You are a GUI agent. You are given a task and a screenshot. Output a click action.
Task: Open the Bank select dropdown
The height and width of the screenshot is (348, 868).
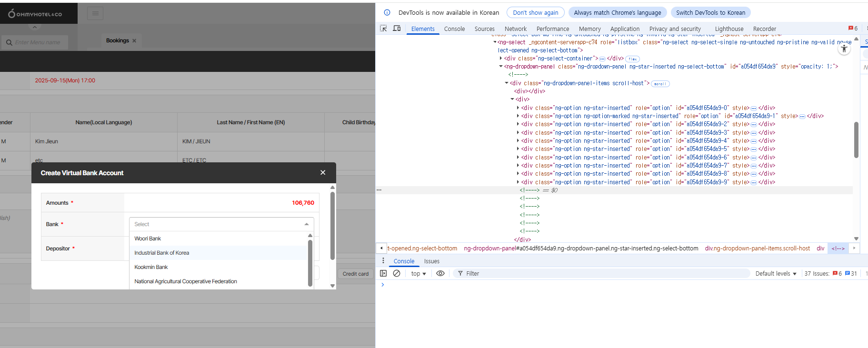pos(221,224)
